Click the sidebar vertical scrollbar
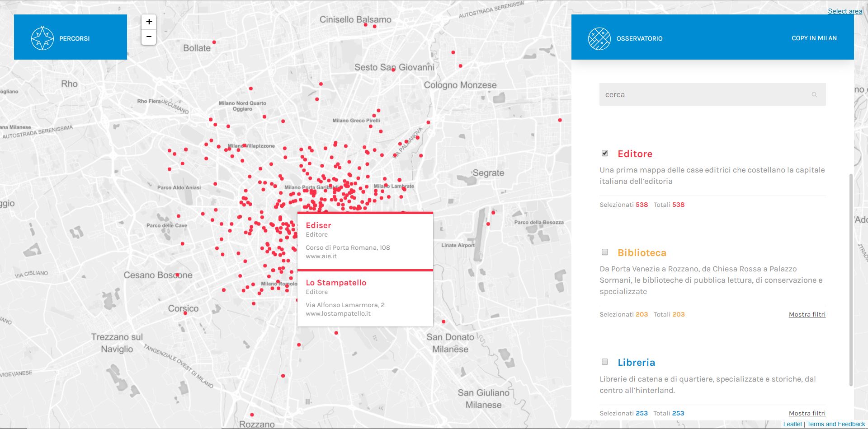The image size is (868, 429). tap(851, 280)
